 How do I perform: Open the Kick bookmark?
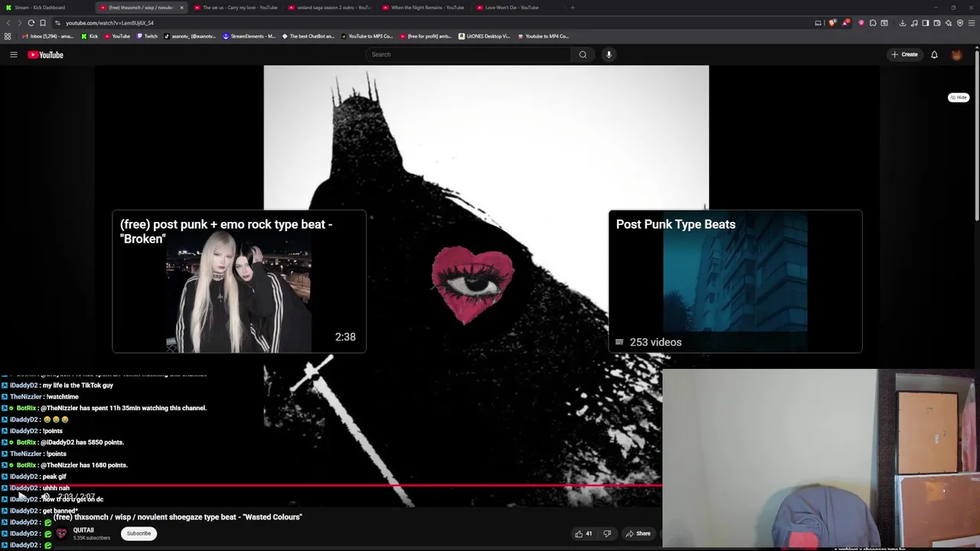[90, 36]
